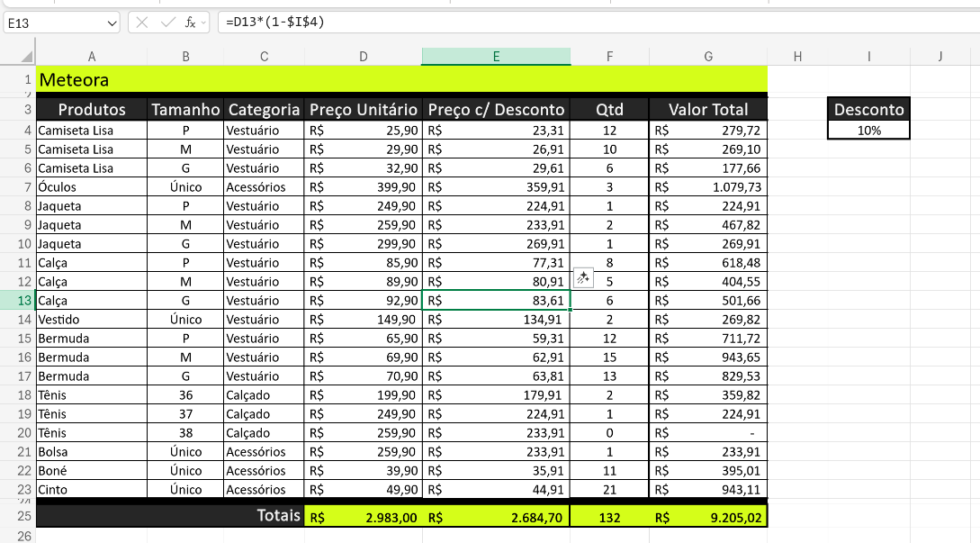The image size is (980, 543).
Task: Select Calçado category in row 18
Action: tap(264, 395)
